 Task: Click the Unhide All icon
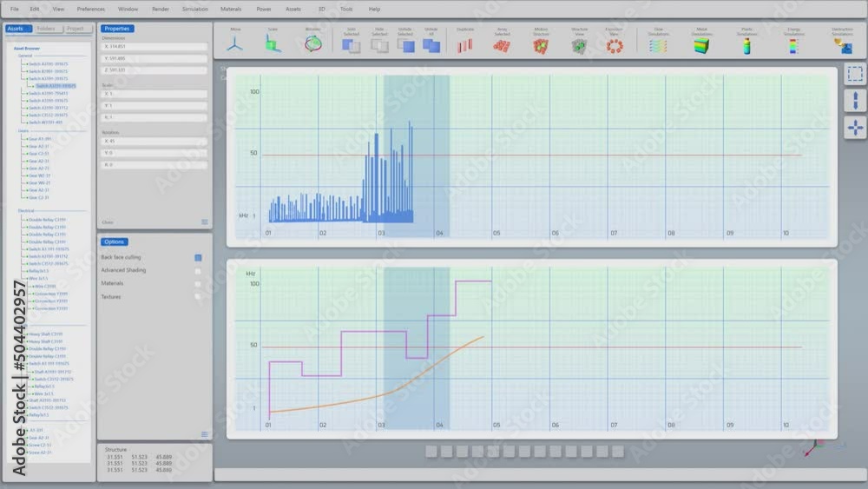pos(431,45)
